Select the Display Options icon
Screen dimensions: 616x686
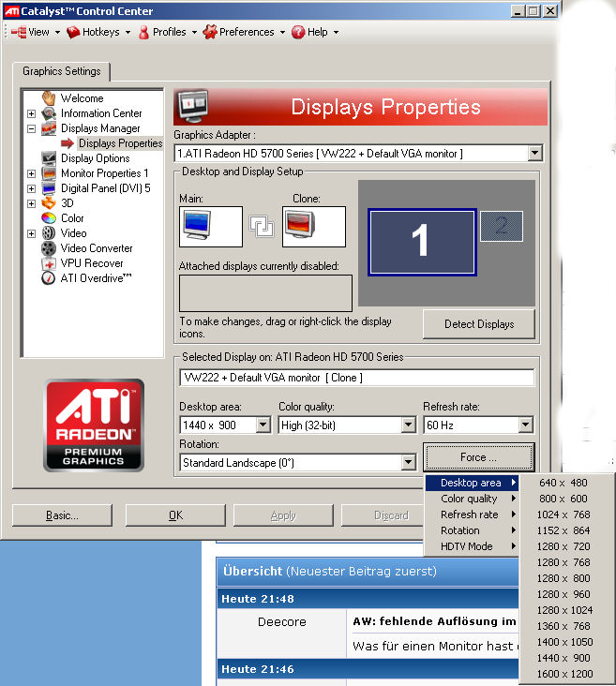pyautogui.click(x=49, y=158)
